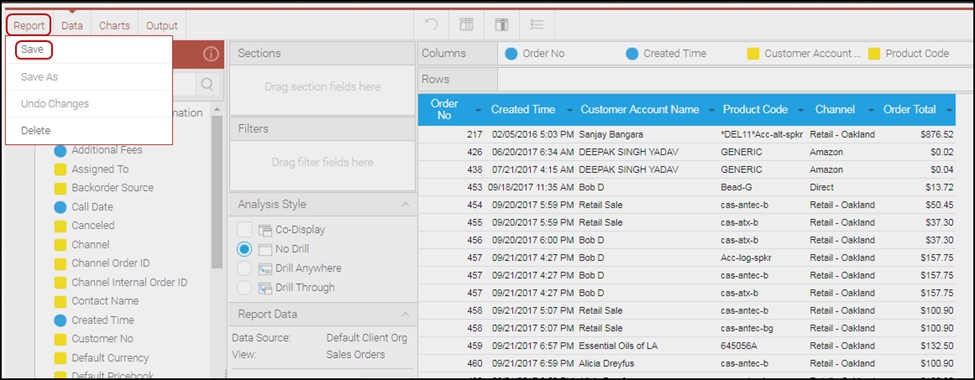The height and width of the screenshot is (380, 975).
Task: Click cell Essential Oils of LA
Action: pos(618,346)
